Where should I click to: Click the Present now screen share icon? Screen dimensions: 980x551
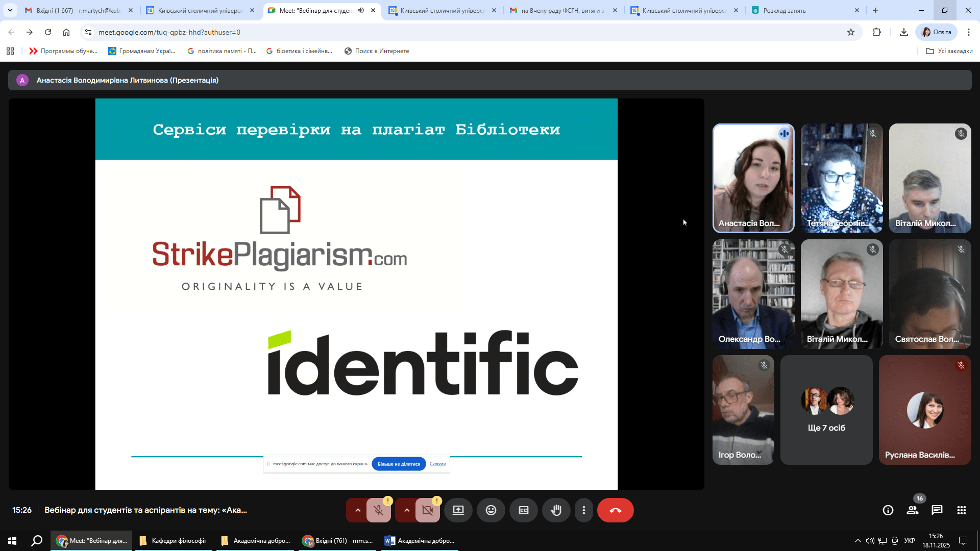tap(458, 510)
